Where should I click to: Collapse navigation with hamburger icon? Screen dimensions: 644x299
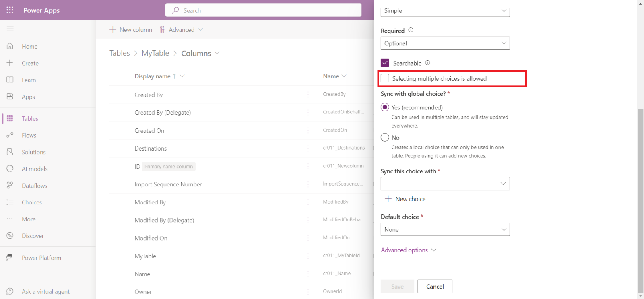[x=10, y=29]
